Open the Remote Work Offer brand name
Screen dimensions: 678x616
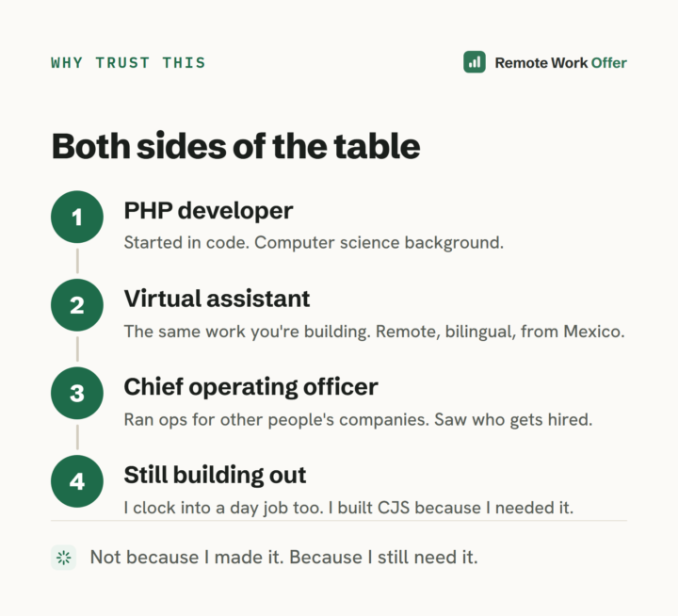click(561, 63)
